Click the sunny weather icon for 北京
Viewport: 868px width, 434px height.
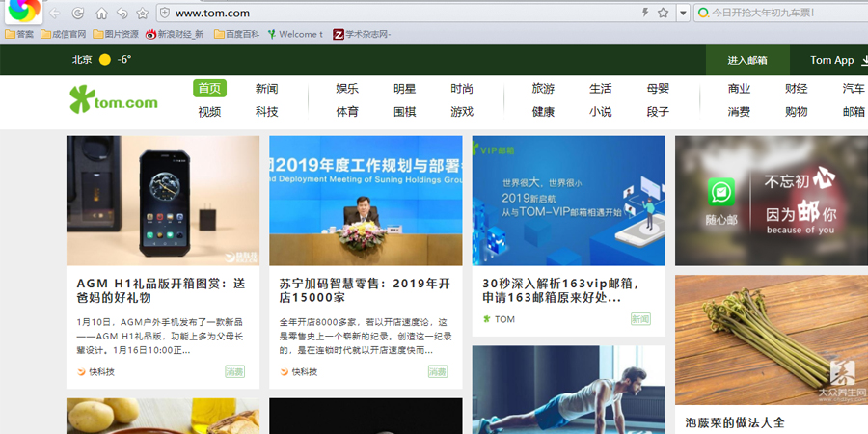[x=104, y=60]
